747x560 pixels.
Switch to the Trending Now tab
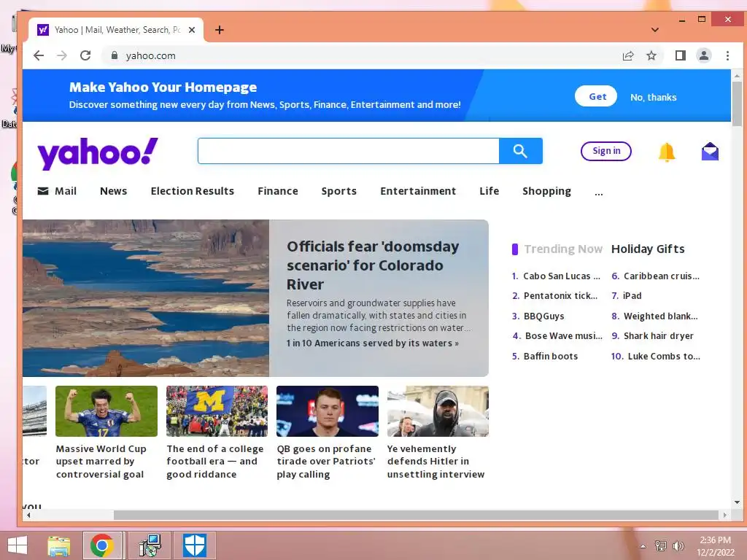pyautogui.click(x=563, y=249)
